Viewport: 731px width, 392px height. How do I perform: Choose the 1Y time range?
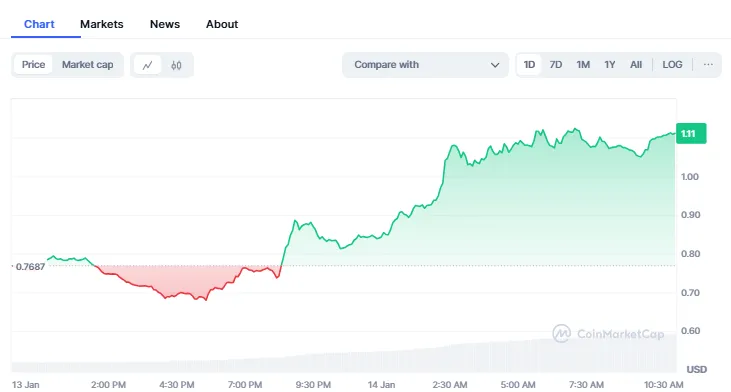(610, 65)
